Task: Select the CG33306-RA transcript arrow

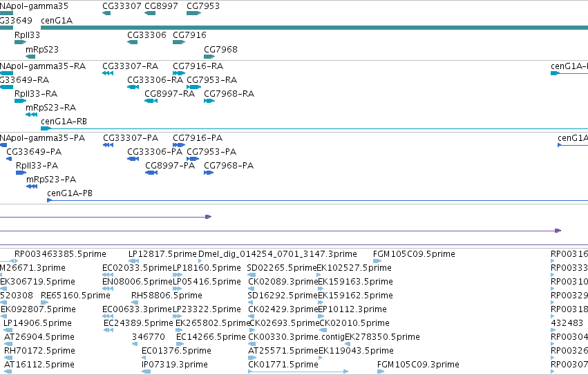Action: [133, 87]
